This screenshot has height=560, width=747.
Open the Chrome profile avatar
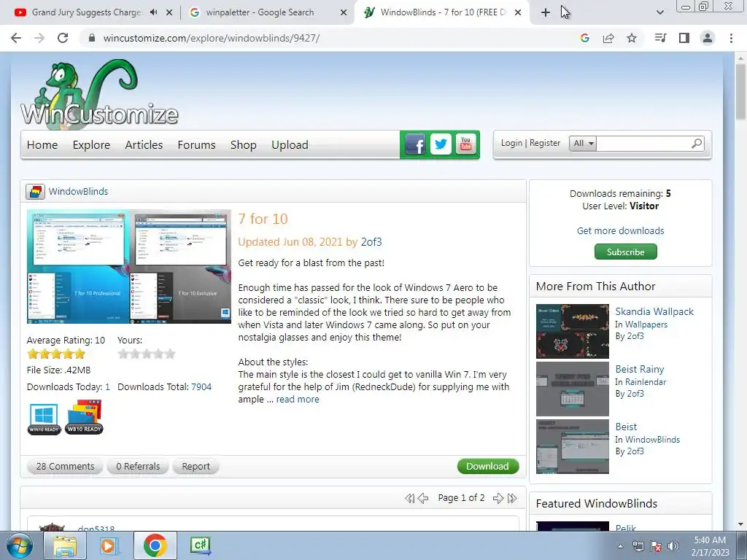708,38
